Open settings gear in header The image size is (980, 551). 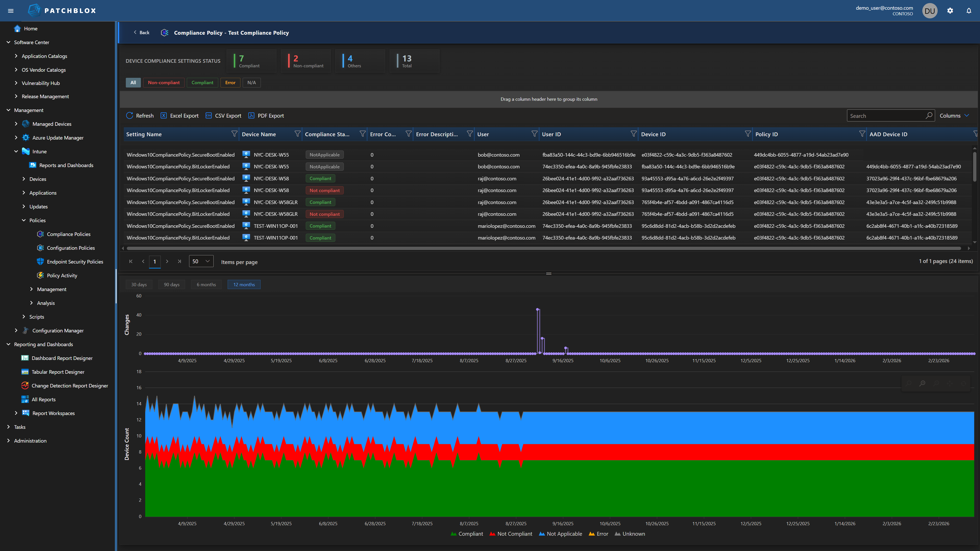[x=950, y=11]
